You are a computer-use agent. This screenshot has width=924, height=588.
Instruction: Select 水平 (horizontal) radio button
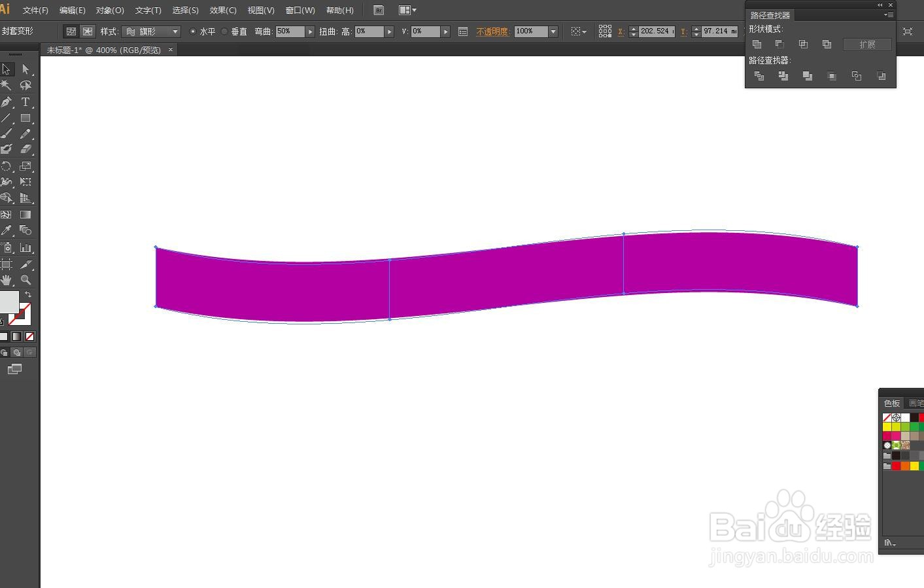(193, 31)
